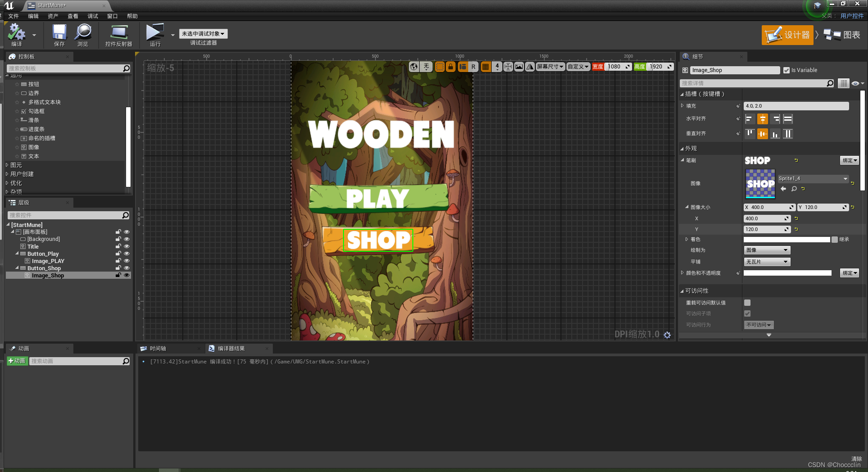Screen dimensions: 868x472
Task: Set horizontal alignment to center
Action: coord(762,119)
